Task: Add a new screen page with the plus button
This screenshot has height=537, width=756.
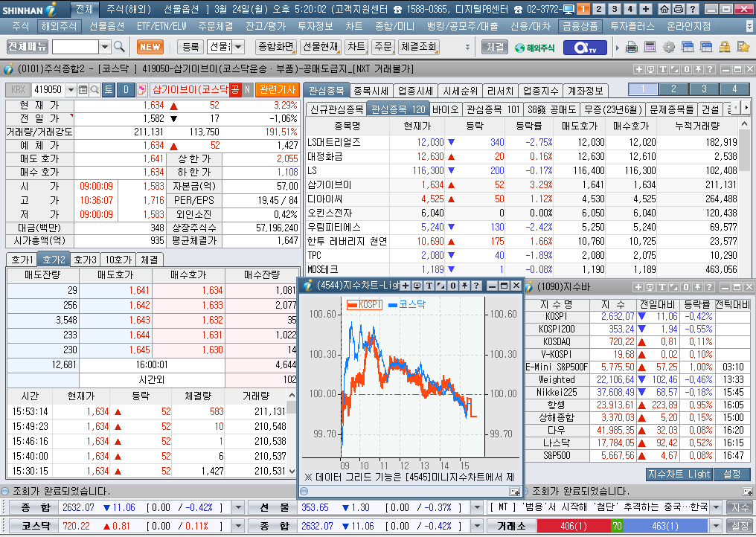Action: tap(646, 9)
